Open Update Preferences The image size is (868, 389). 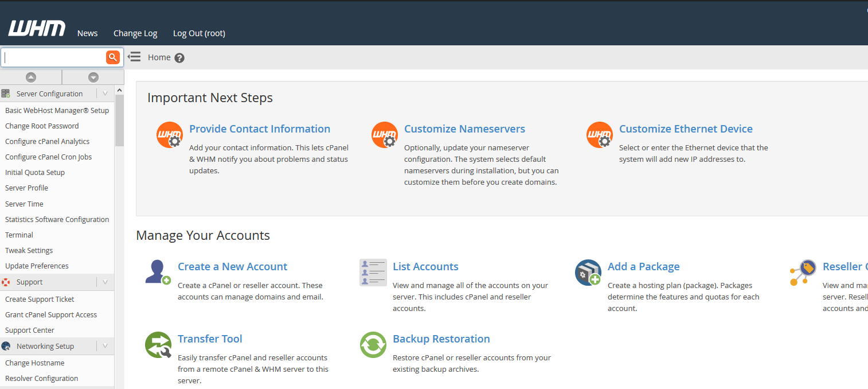(37, 266)
